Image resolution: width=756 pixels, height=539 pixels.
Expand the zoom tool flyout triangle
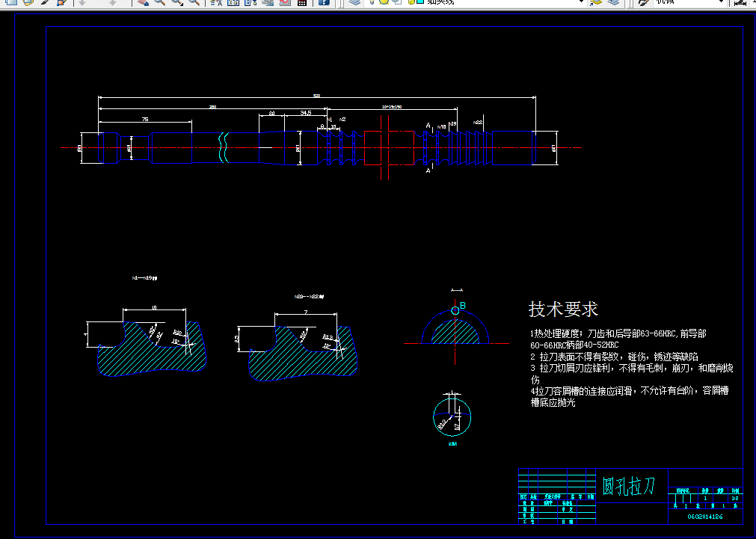tap(179, 7)
